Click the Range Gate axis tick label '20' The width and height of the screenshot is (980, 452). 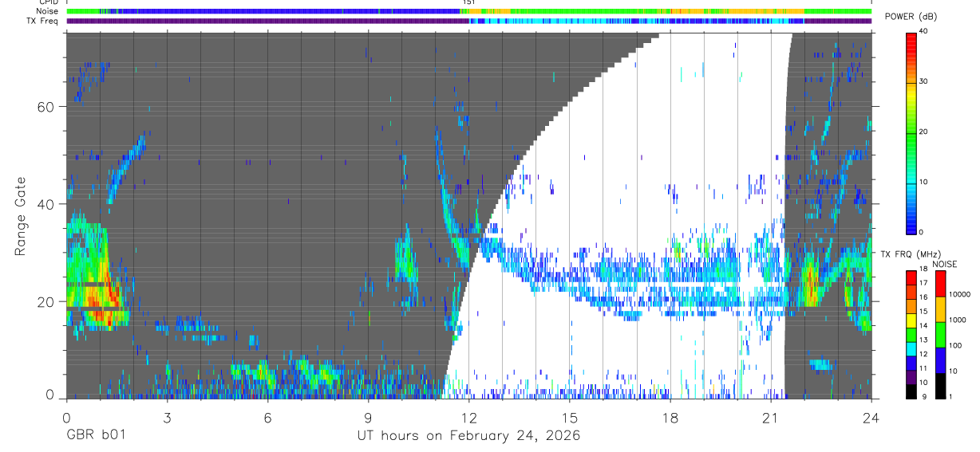45,302
